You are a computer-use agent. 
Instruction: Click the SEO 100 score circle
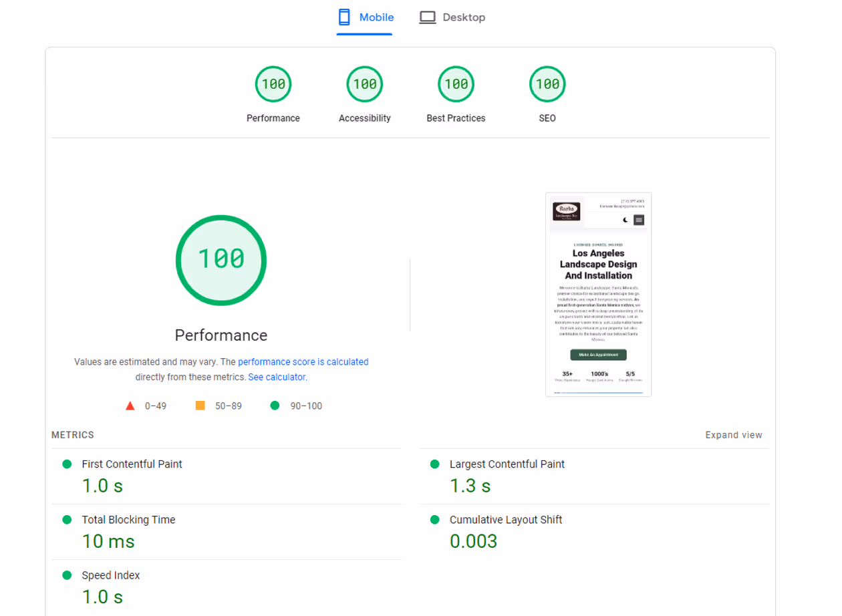547,84
